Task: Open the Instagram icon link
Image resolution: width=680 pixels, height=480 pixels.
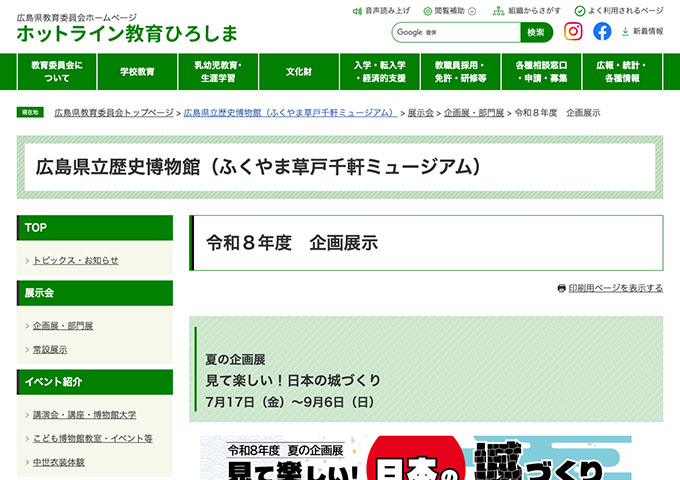Action: (x=573, y=31)
